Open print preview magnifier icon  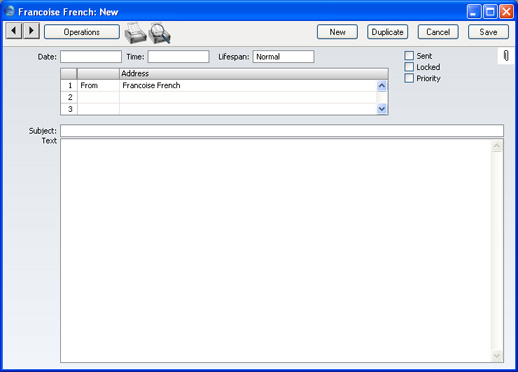tap(159, 33)
